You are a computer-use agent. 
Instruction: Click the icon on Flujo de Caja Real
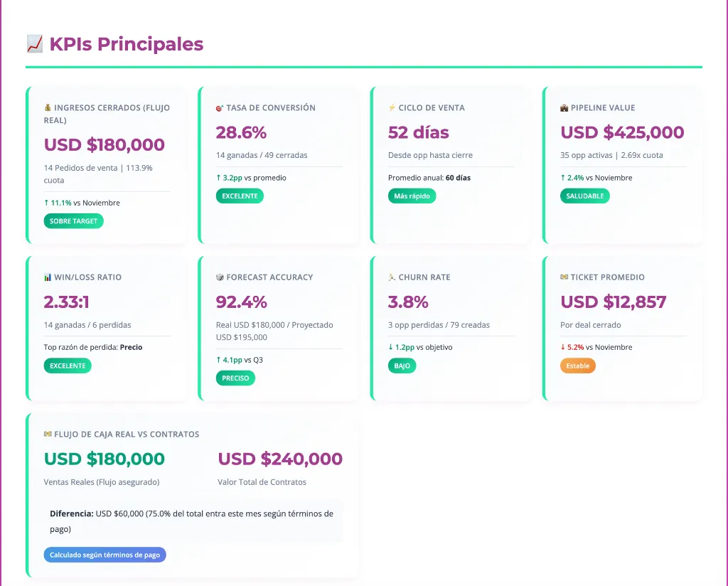tap(48, 434)
